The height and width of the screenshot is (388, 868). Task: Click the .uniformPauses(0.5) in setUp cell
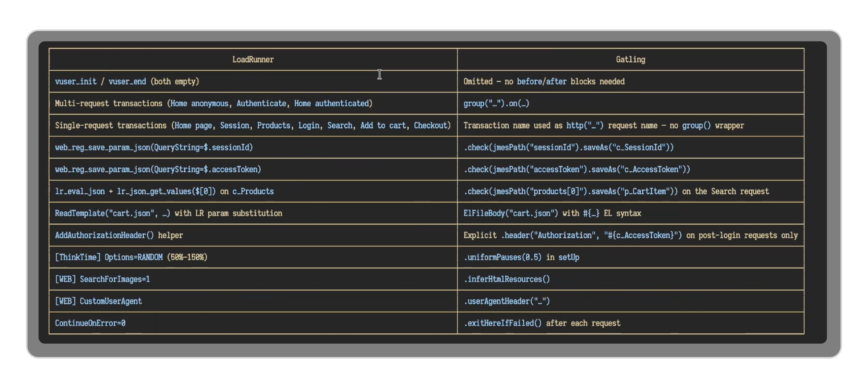[521, 257]
